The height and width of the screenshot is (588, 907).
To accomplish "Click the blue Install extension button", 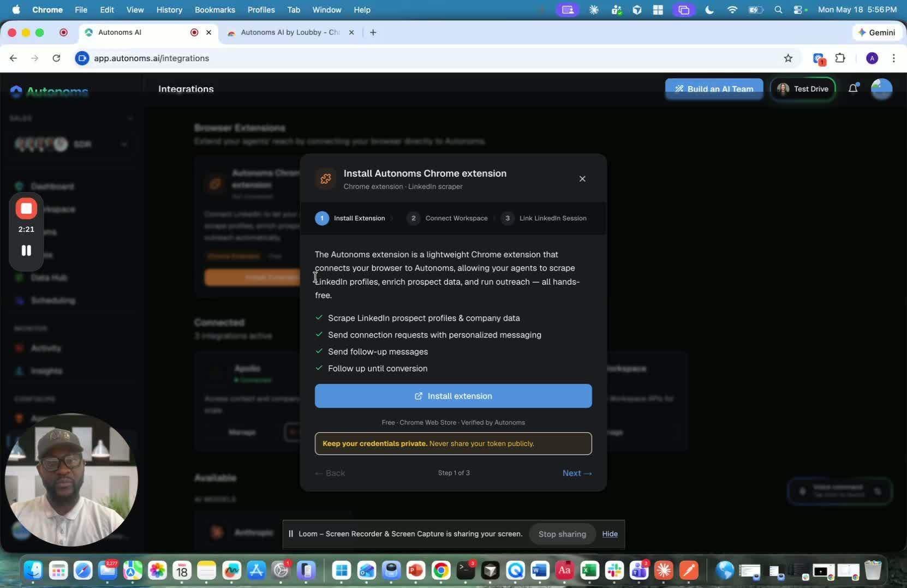I will tap(453, 396).
